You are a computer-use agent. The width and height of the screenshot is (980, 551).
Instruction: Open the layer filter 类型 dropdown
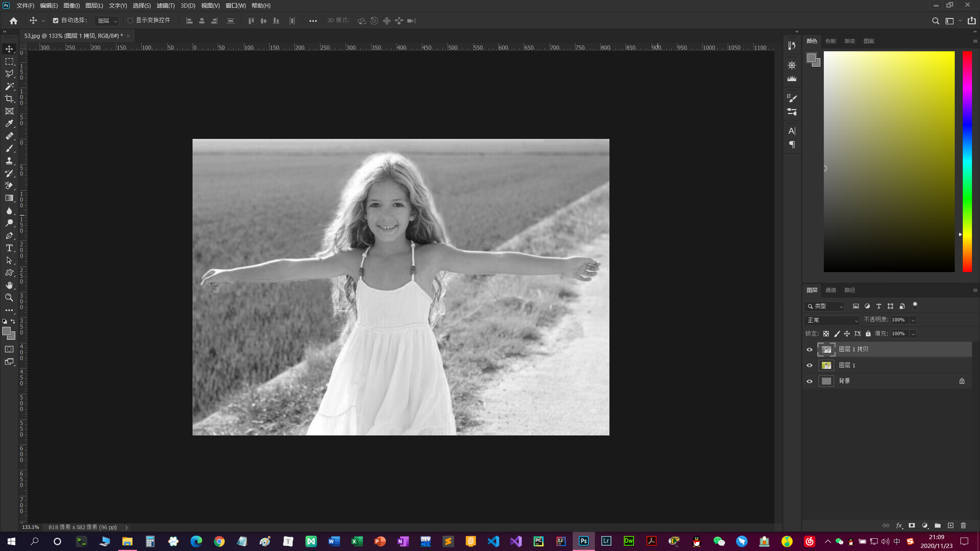[825, 306]
